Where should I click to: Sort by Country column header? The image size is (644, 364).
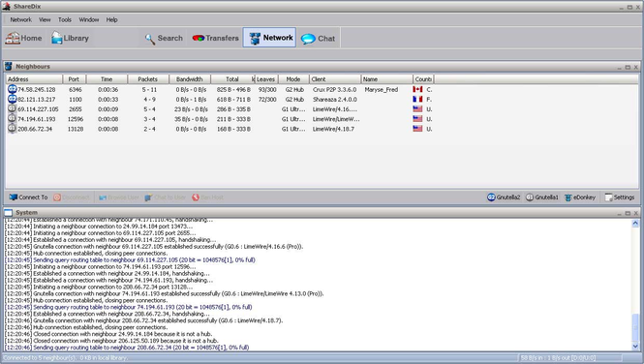point(423,79)
